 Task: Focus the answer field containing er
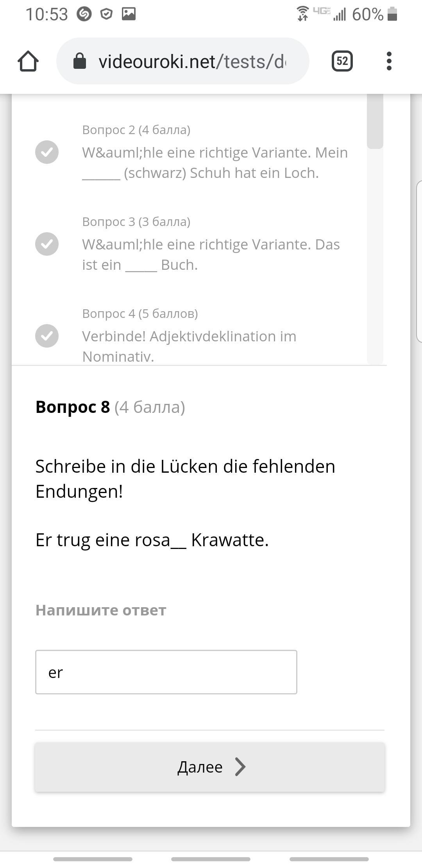(x=166, y=672)
